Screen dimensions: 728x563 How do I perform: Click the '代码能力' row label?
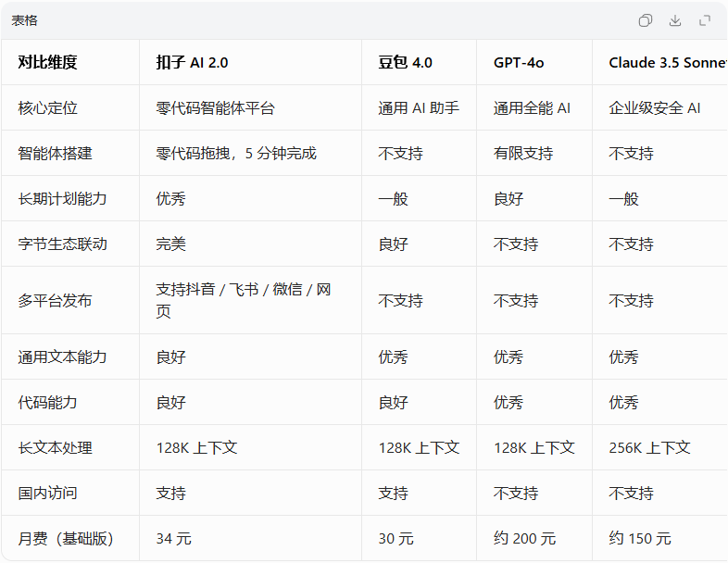coord(47,403)
